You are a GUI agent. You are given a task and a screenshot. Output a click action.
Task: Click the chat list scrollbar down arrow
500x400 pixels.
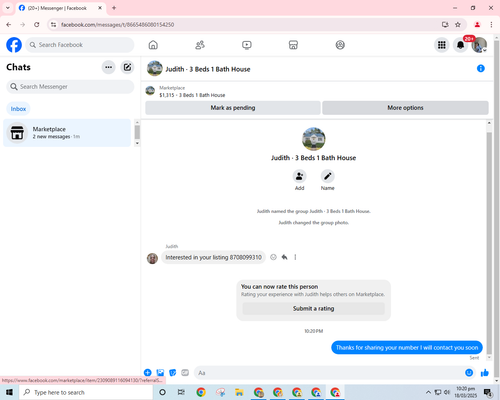[137, 143]
